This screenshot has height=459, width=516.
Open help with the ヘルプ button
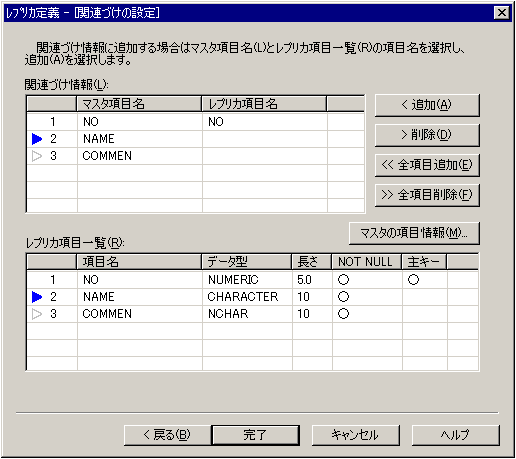click(456, 435)
